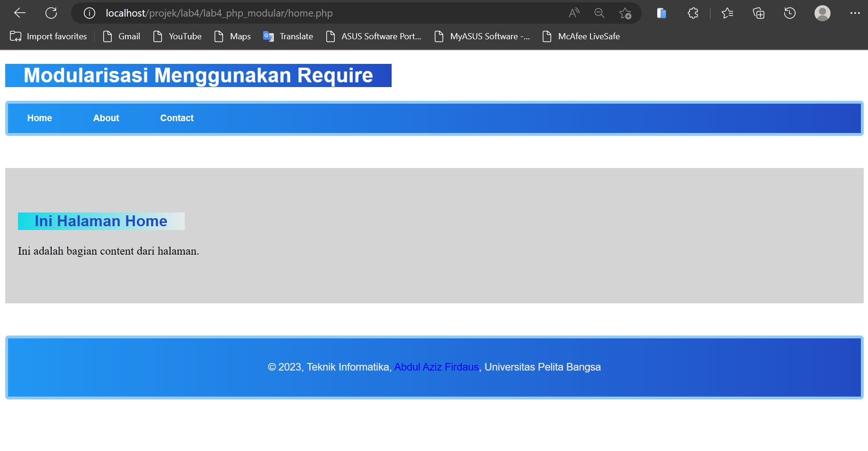Image resolution: width=868 pixels, height=451 pixels.
Task: Navigate to the About page
Action: 106,118
